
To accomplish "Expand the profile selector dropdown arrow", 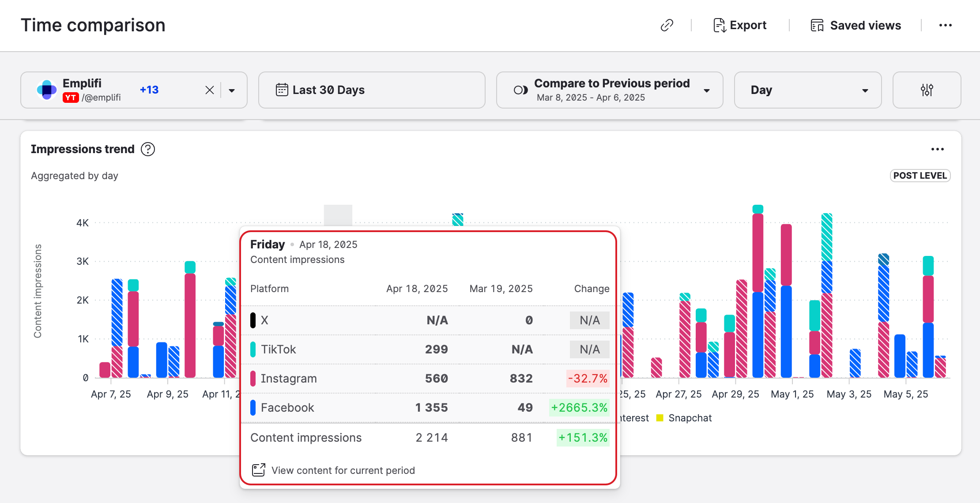I will coord(232,90).
